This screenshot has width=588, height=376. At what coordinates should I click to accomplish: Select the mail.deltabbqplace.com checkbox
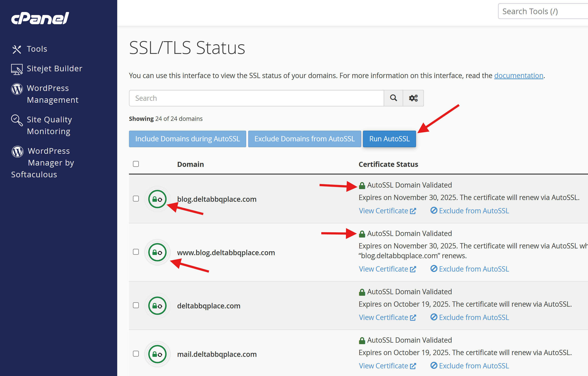point(136,354)
